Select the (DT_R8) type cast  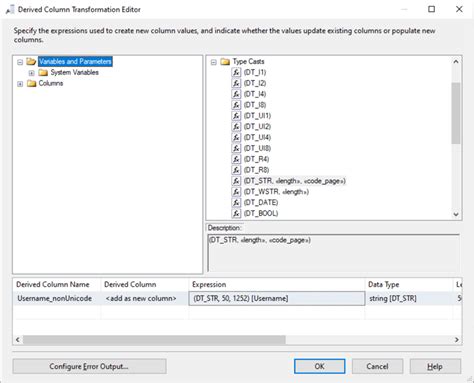pos(256,170)
